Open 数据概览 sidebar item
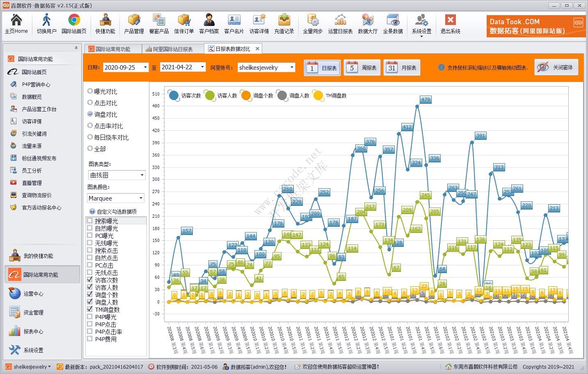Screen dimensions: 588x374 click(32, 97)
